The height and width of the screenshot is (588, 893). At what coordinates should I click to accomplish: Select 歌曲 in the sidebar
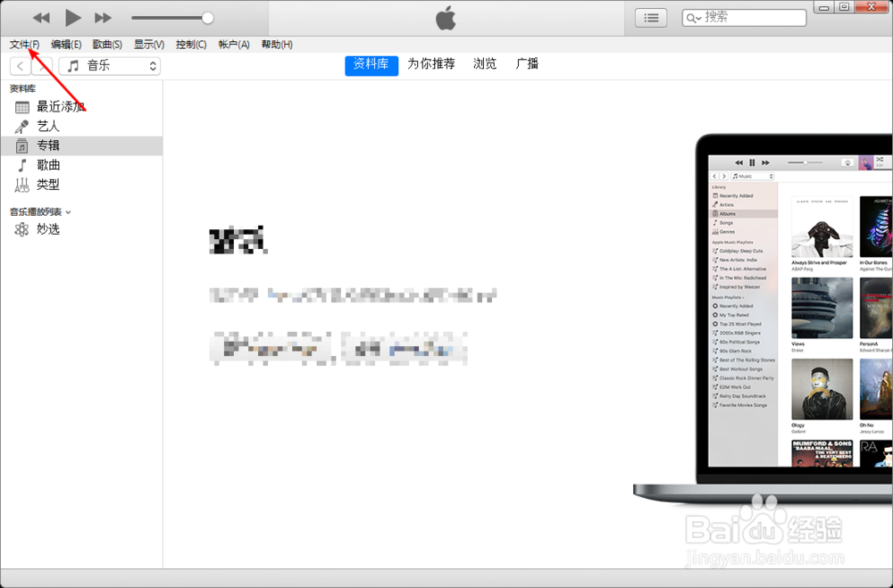coord(81,165)
